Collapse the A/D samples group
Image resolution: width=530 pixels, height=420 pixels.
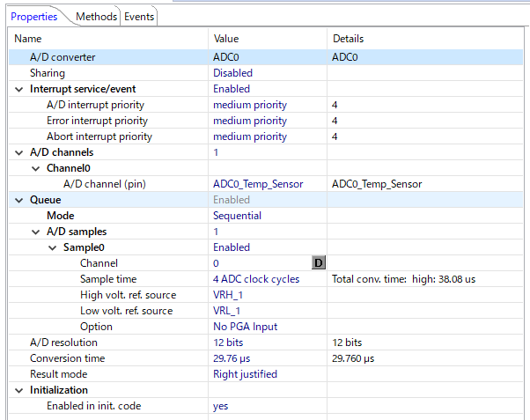[x=36, y=232]
